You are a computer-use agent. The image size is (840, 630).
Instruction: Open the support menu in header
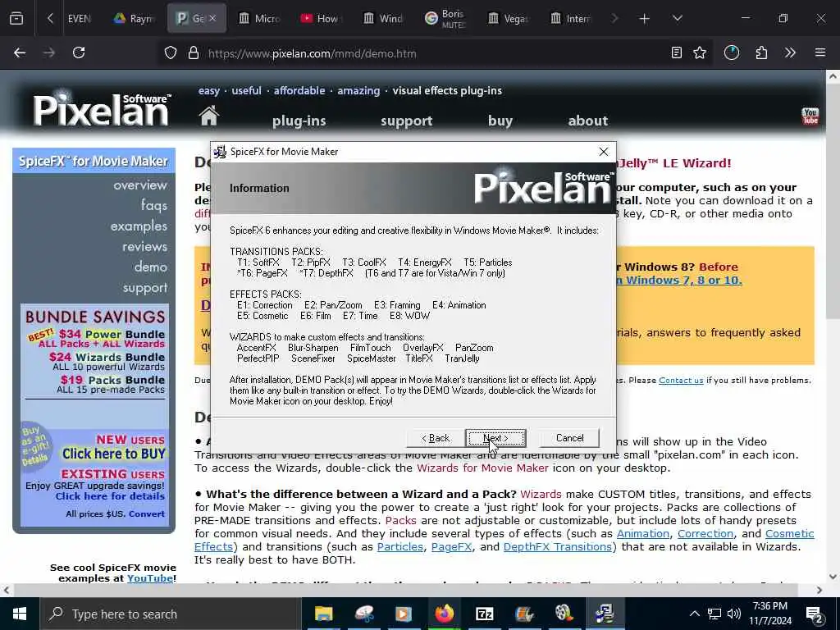(407, 121)
